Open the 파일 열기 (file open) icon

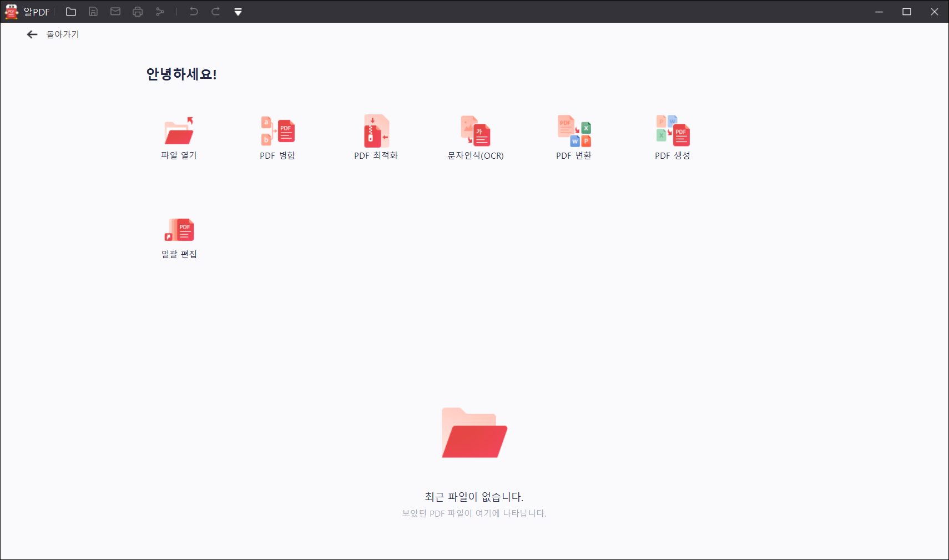point(179,132)
